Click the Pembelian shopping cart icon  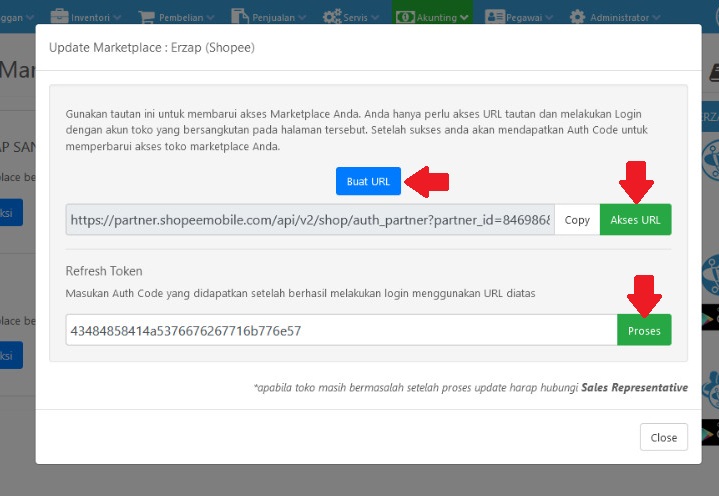(x=146, y=17)
